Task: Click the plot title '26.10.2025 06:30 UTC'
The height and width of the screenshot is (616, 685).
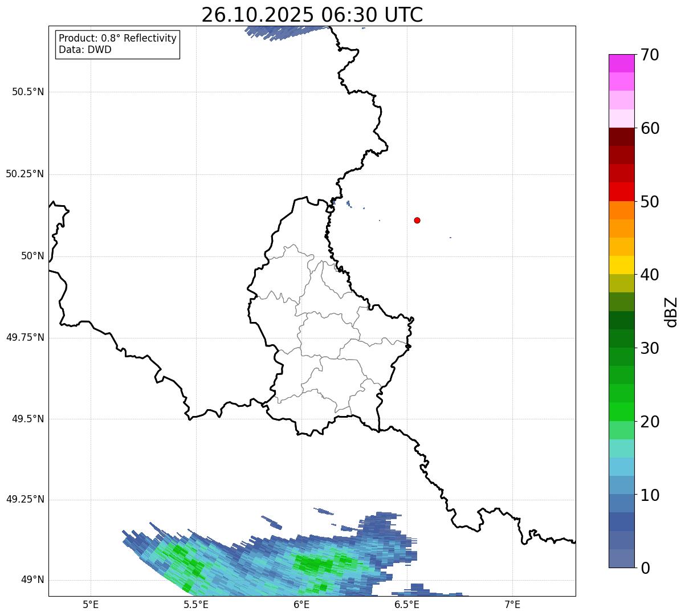Action: pyautogui.click(x=312, y=15)
